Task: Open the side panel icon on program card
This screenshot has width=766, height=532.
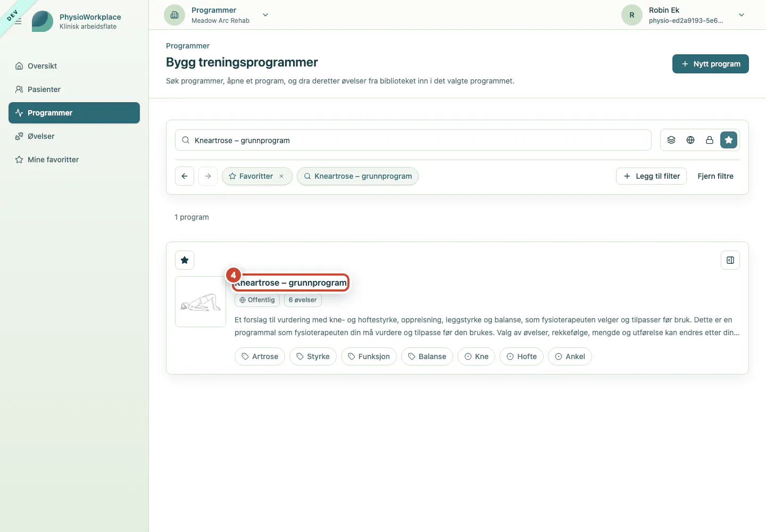Action: pos(730,260)
